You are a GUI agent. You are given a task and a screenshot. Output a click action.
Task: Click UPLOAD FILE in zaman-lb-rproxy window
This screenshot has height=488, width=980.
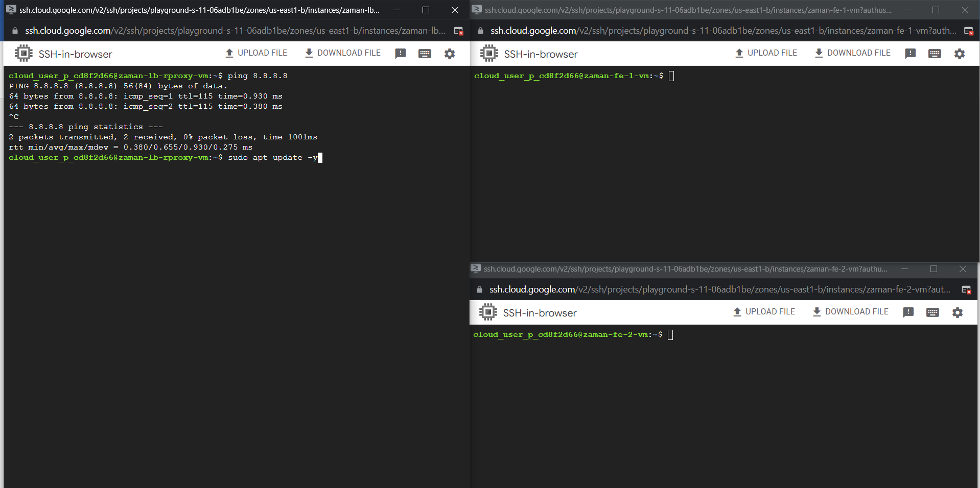pyautogui.click(x=256, y=53)
